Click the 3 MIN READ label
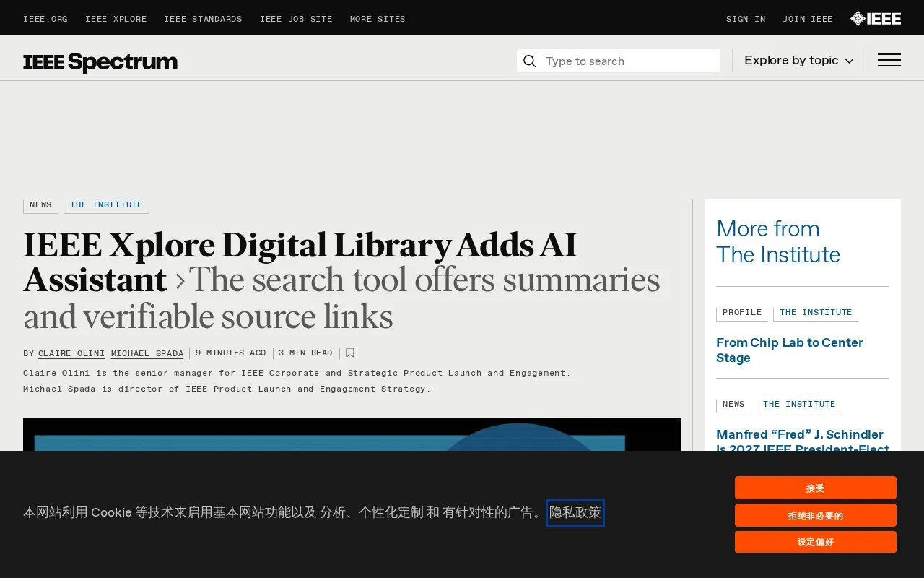Screen dimensions: 924x578 305,353
